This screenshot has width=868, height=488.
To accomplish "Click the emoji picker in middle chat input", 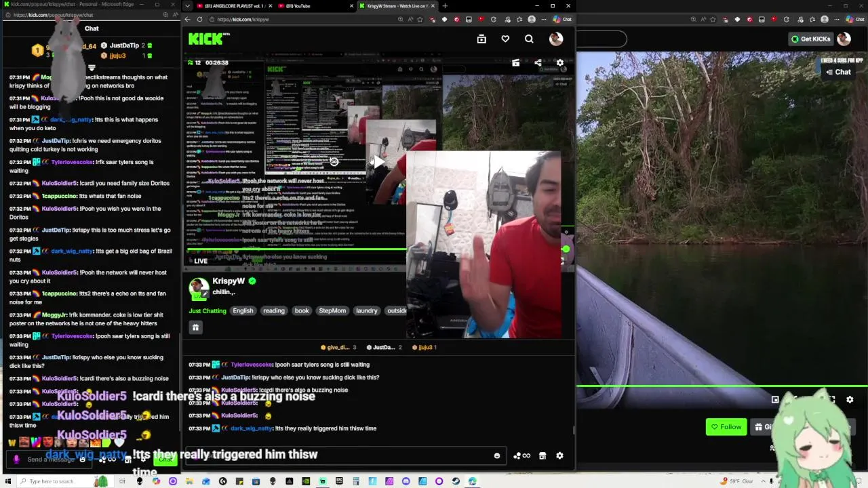I will click(x=497, y=455).
